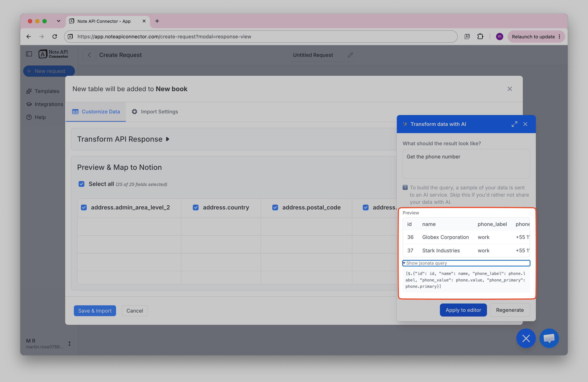Select the Globex Corporation preview cell
588x382 pixels.
(446, 237)
